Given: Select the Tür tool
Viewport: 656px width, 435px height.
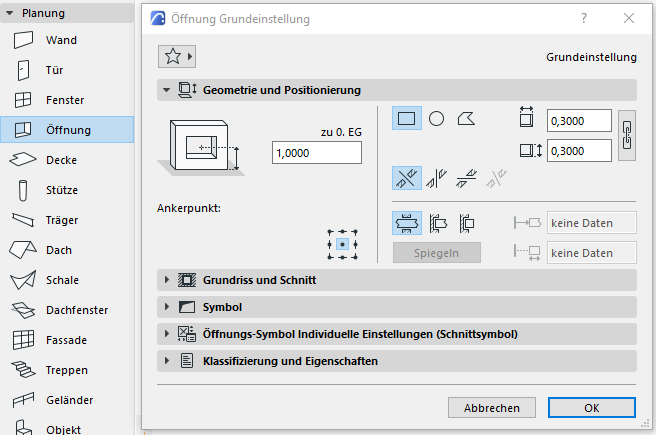Looking at the screenshot, I should (x=55, y=70).
